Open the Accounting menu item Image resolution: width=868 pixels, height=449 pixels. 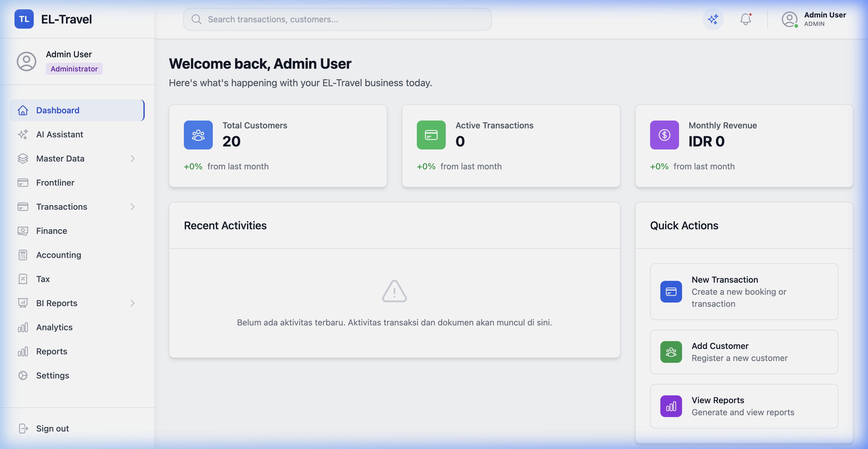77,255
